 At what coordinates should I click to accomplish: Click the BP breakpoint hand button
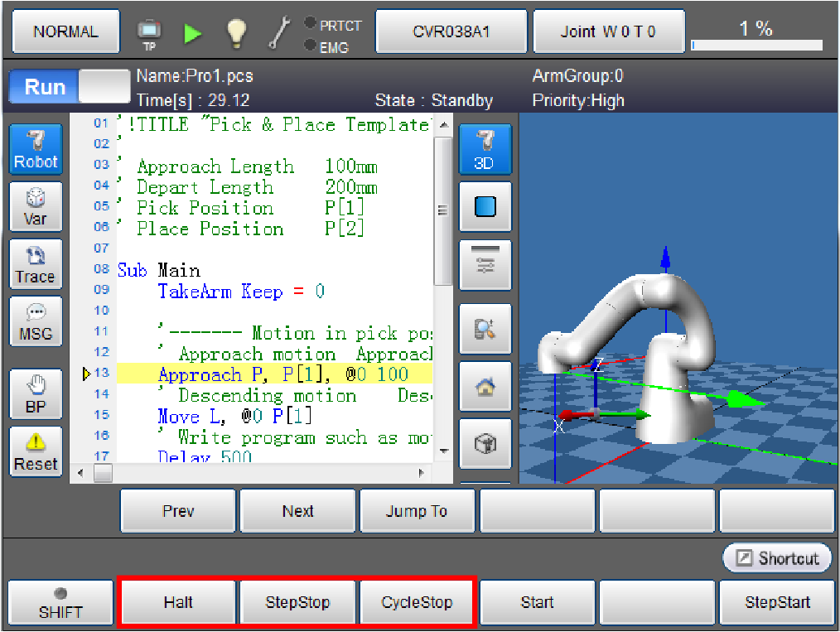[36, 394]
